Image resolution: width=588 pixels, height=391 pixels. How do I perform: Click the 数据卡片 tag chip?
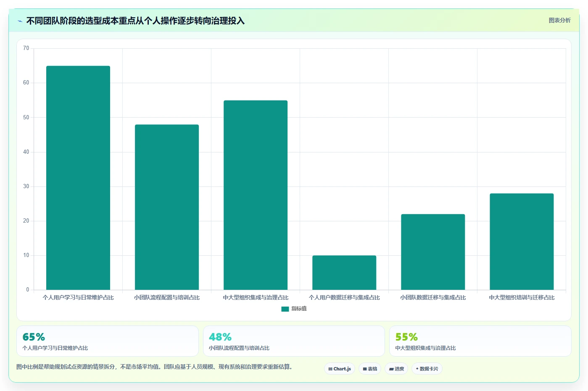[x=427, y=369]
